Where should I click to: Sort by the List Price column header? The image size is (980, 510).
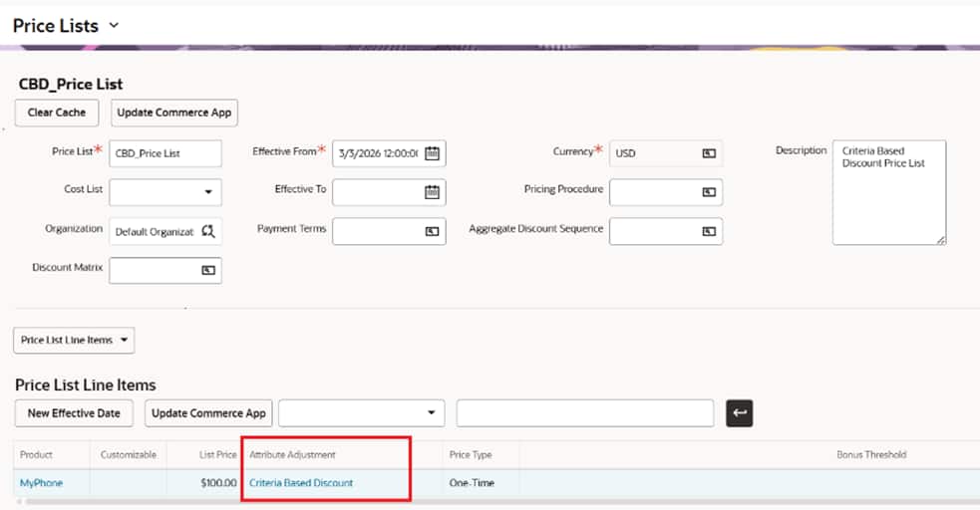tap(218, 455)
